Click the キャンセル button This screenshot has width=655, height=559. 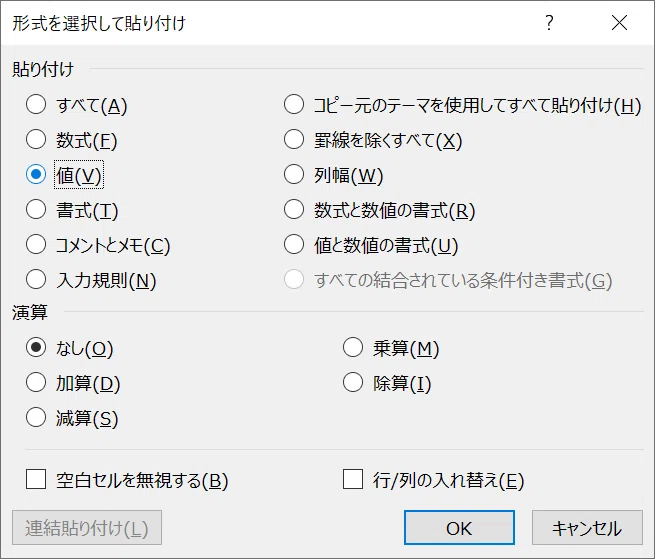587,528
